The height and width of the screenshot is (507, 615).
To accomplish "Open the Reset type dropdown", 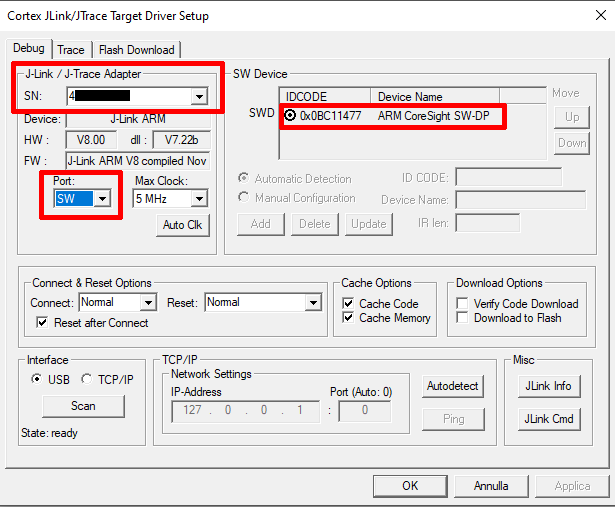I will (312, 302).
